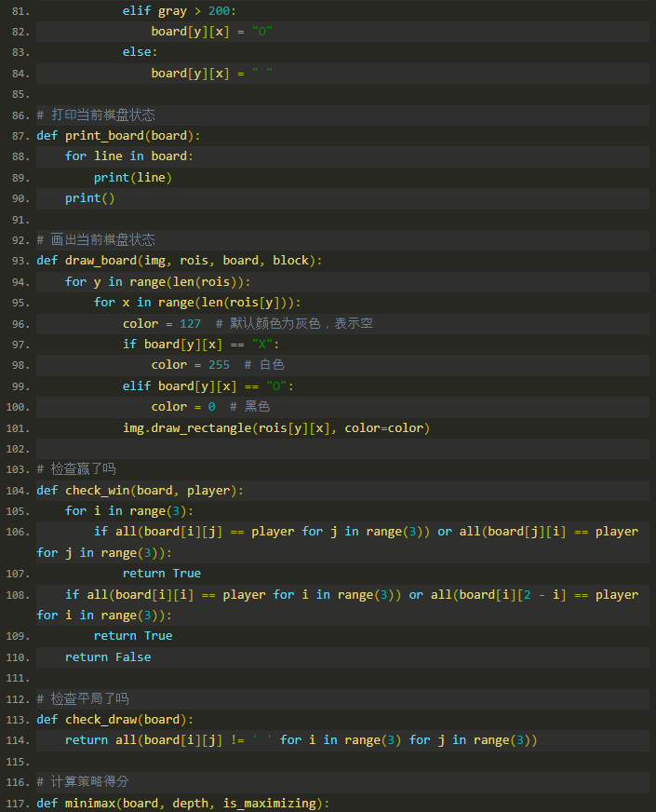Click the board[y][x] = " " assignment
This screenshot has height=812, width=656.
[211, 74]
